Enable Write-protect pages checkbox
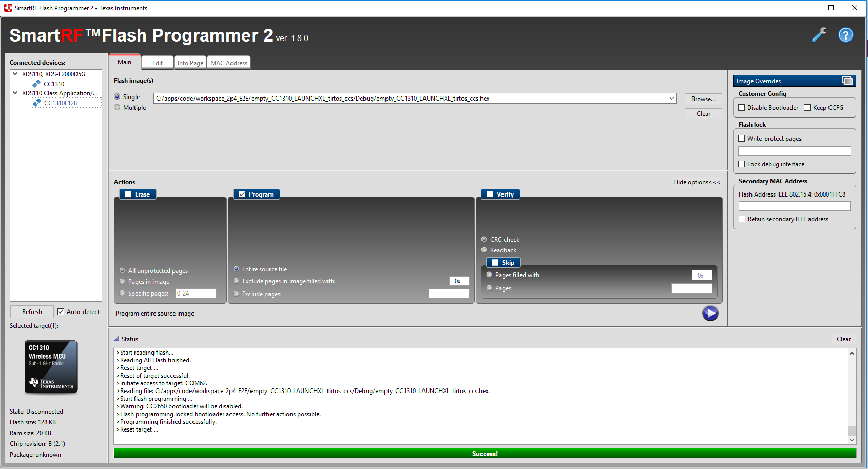This screenshot has width=868, height=469. point(742,139)
